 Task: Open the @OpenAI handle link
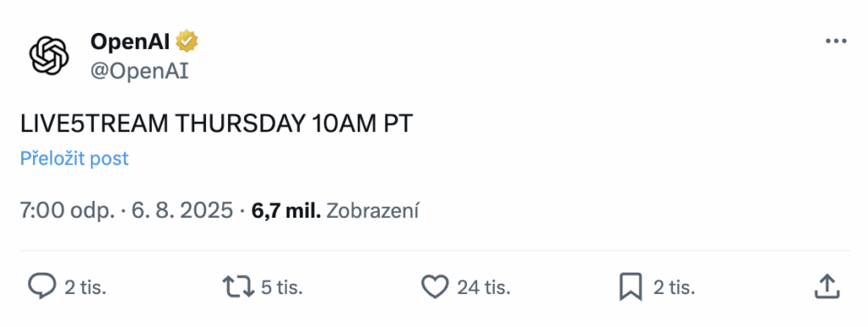point(140,71)
